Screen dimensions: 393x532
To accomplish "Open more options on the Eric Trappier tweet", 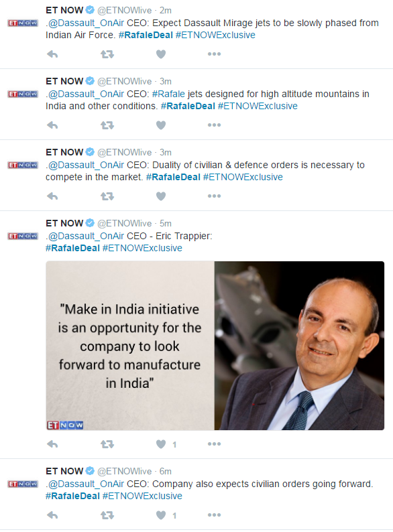I will tap(215, 444).
